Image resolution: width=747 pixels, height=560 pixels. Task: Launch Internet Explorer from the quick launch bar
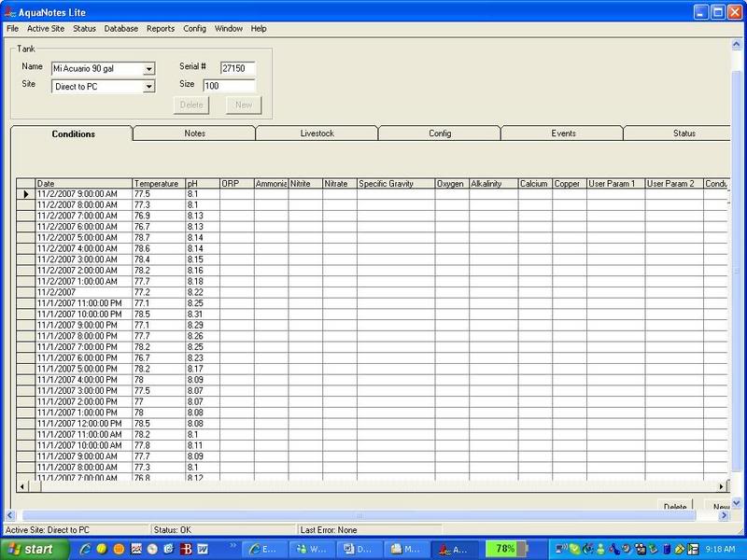86,549
